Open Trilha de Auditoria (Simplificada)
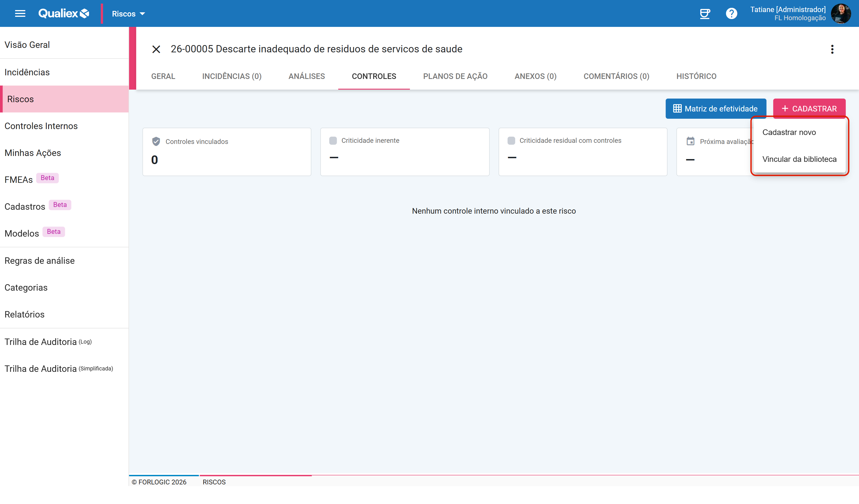This screenshot has height=504, width=859. tap(64, 369)
